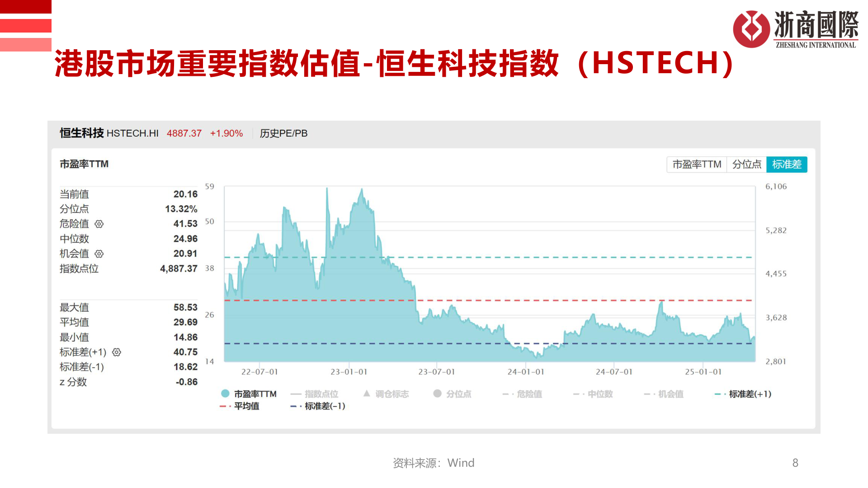868x488 pixels.
Task: Click the 分位点 circle icon in legend
Action: click(437, 394)
